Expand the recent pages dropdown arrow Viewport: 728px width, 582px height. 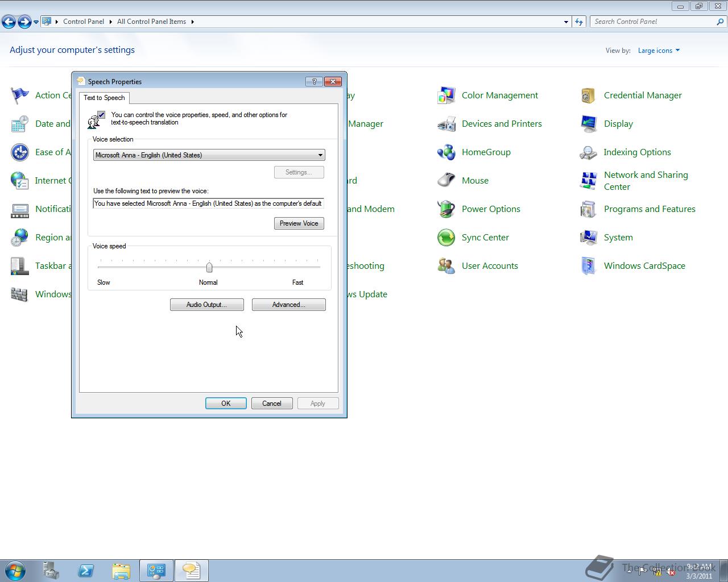(36, 22)
